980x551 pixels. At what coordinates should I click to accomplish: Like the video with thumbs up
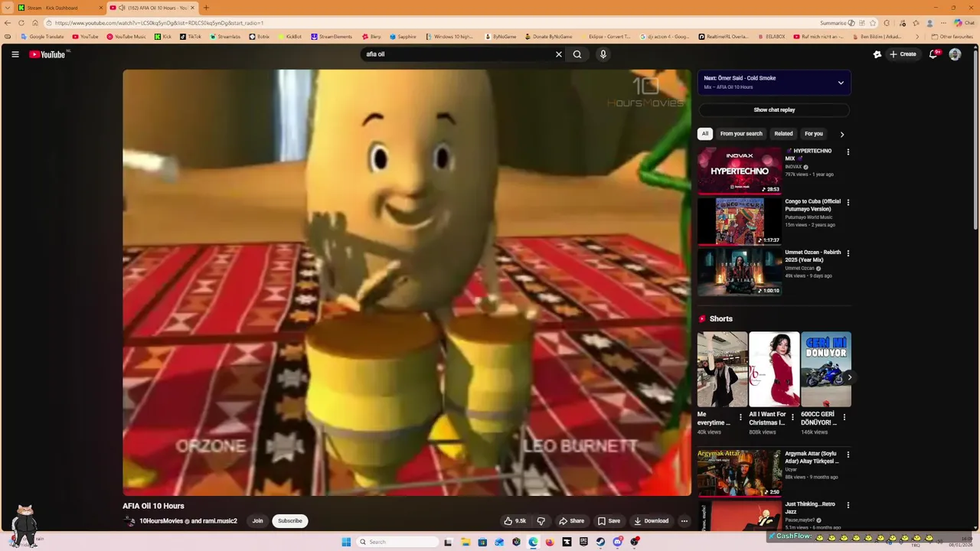(x=514, y=521)
